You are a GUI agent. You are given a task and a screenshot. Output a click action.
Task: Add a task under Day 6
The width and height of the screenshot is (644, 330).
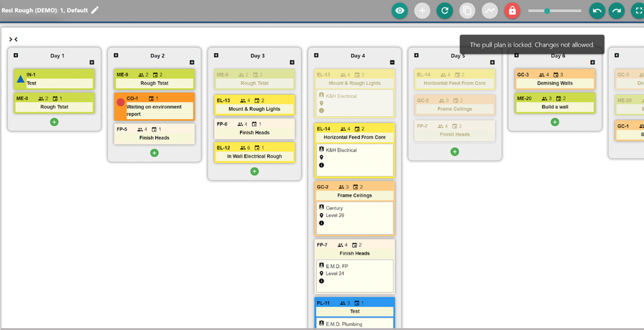tap(555, 122)
